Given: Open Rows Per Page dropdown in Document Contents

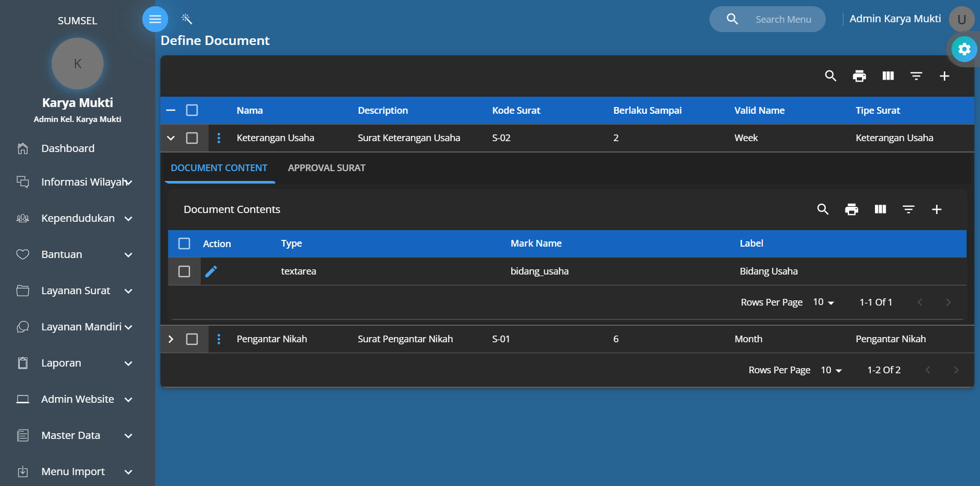Looking at the screenshot, I should [823, 302].
